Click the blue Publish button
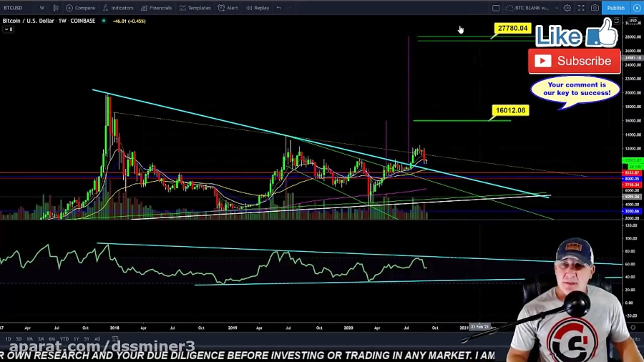Image resolution: width=644 pixels, height=362 pixels. (615, 8)
